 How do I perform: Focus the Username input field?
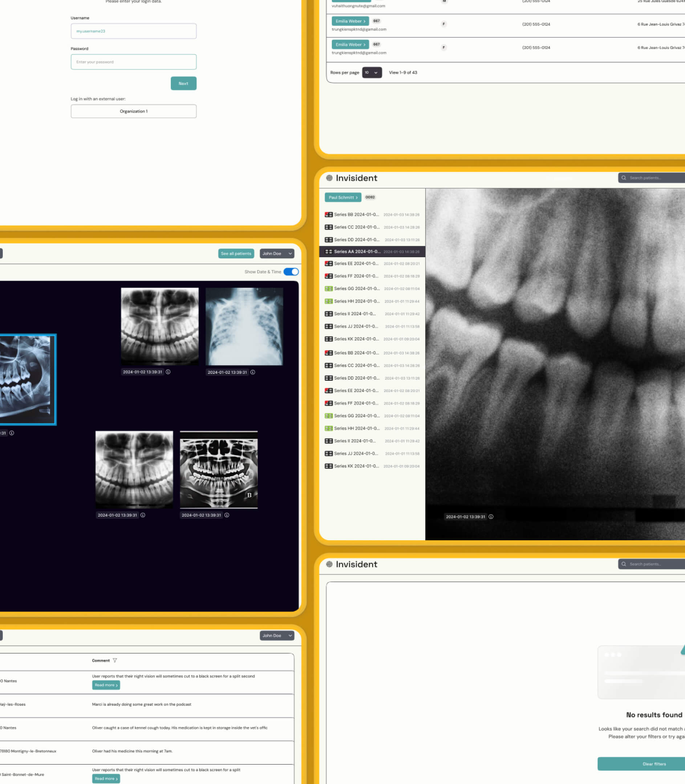coord(133,31)
